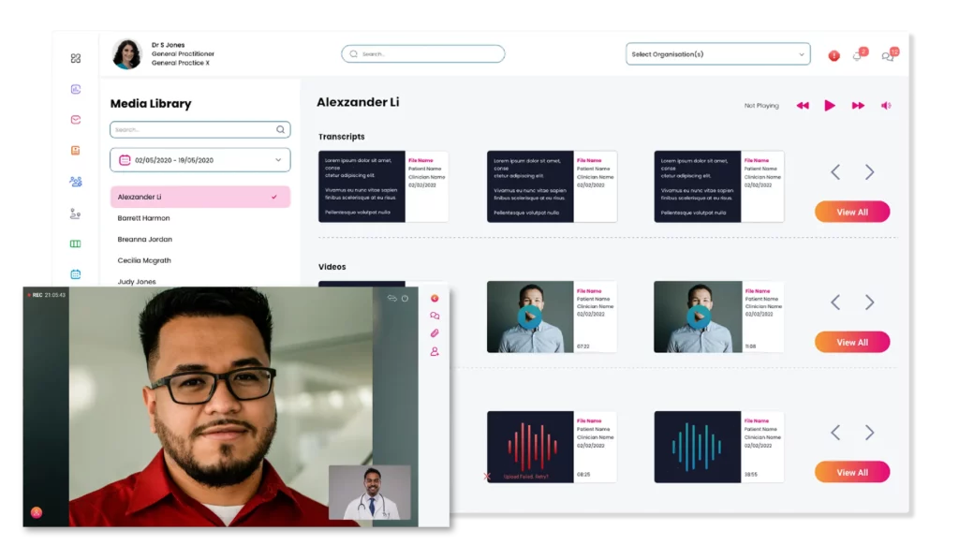Click the 'Not Playing' status text
959x560 pixels.
[x=761, y=106]
